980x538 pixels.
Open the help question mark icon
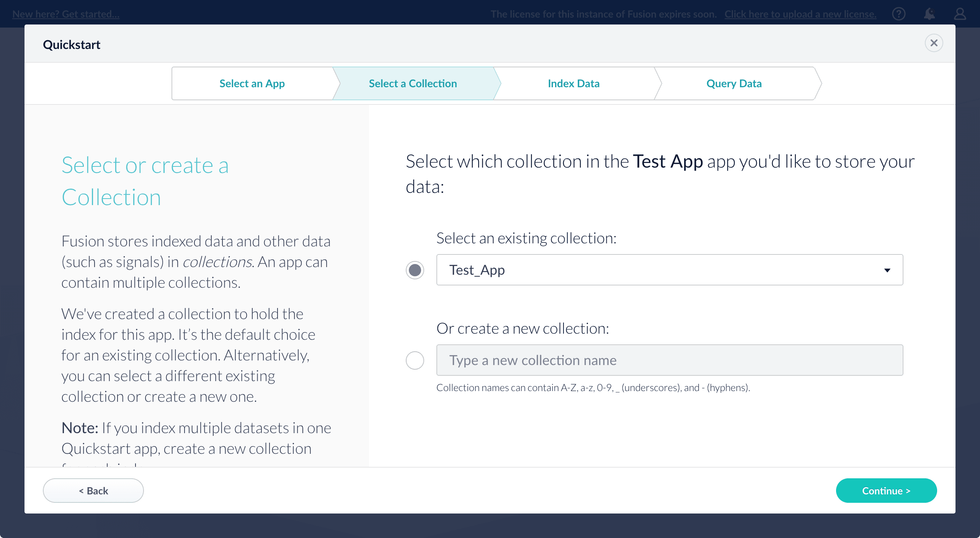(x=898, y=14)
